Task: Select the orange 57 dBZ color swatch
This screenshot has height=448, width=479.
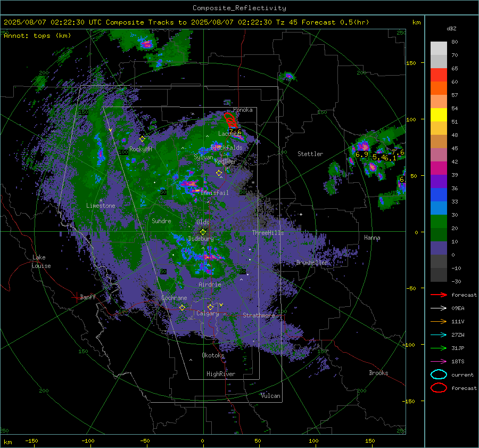Action: click(x=439, y=88)
